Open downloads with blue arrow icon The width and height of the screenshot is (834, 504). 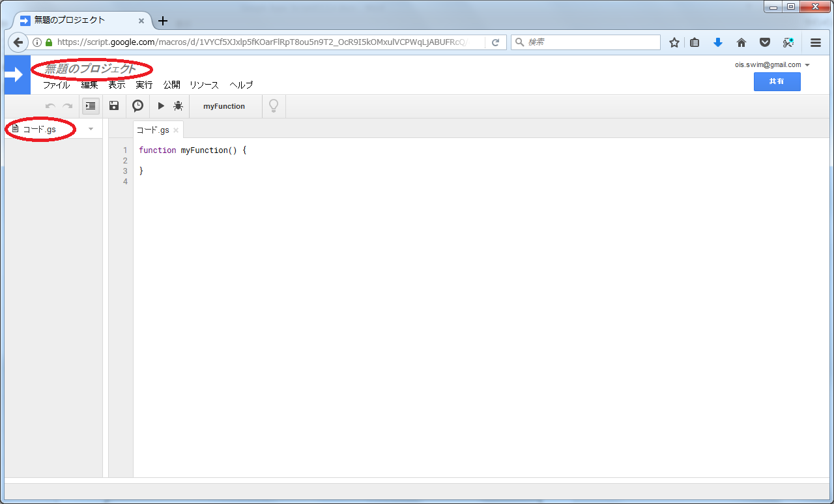click(718, 42)
